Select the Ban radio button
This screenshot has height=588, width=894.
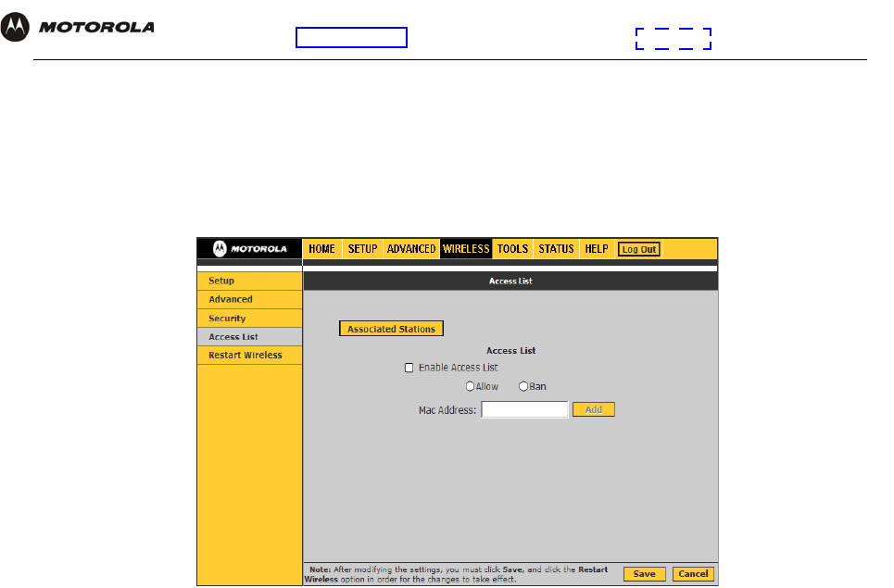(523, 387)
